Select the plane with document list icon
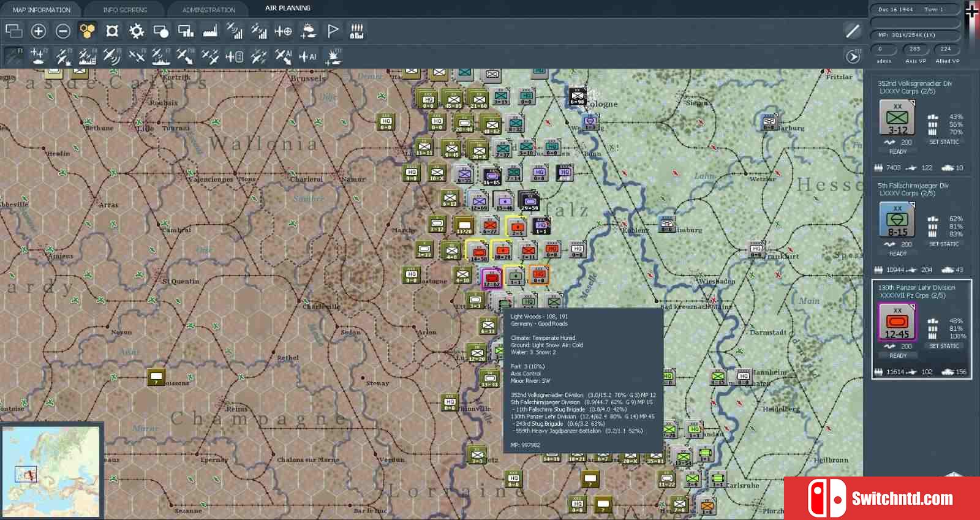Image resolution: width=980 pixels, height=520 pixels. (x=234, y=56)
